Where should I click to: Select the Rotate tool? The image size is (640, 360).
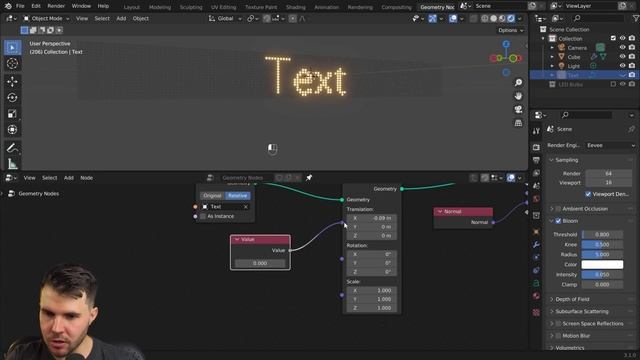point(12,98)
